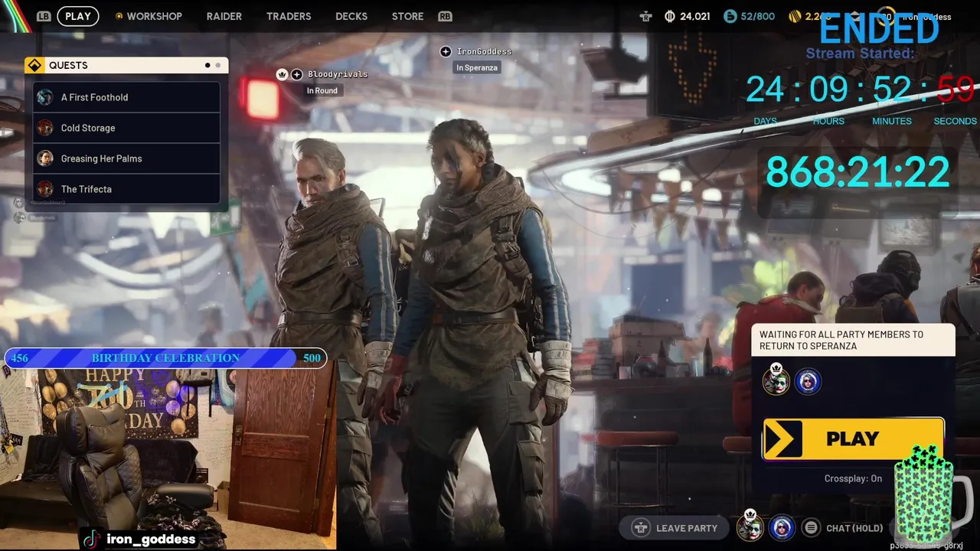Click the A First Foothold trader portrait

[45, 97]
